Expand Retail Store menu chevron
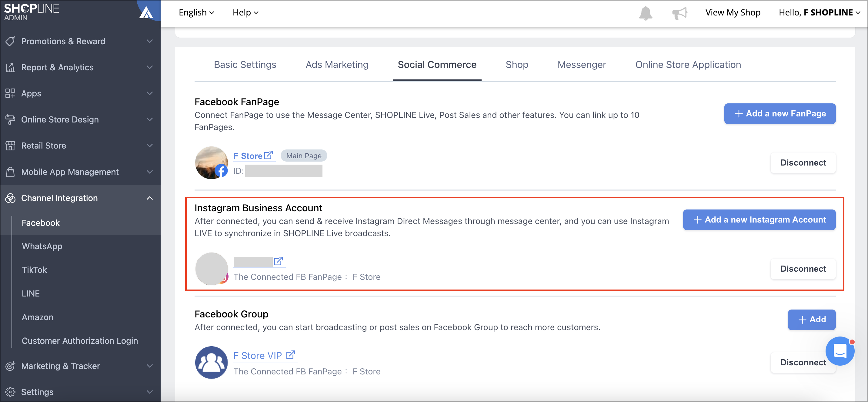Viewport: 868px width, 402px height. (x=150, y=146)
